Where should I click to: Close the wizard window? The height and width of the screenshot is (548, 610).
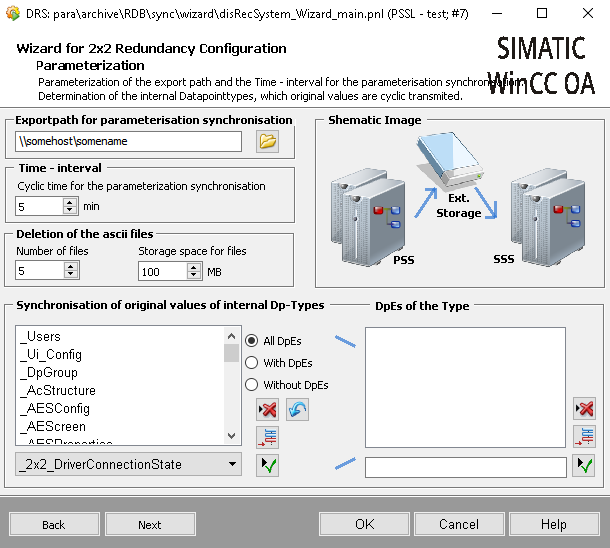pyautogui.click(x=587, y=13)
